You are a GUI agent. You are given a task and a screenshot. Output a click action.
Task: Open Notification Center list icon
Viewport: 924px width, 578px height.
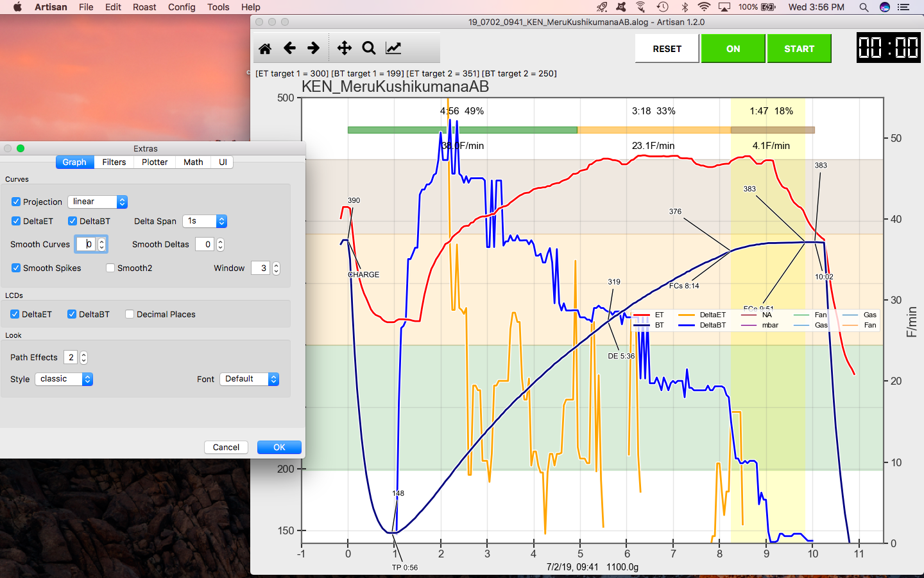pos(903,7)
